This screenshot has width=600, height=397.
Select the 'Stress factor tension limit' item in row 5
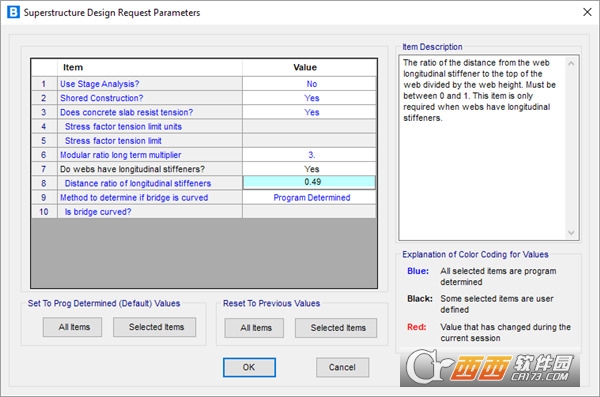(x=150, y=141)
